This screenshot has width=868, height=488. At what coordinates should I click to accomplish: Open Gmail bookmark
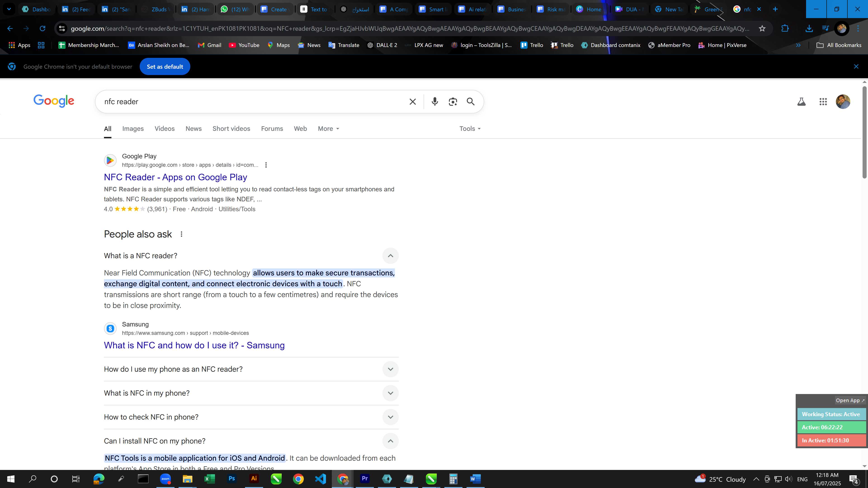[x=209, y=45]
